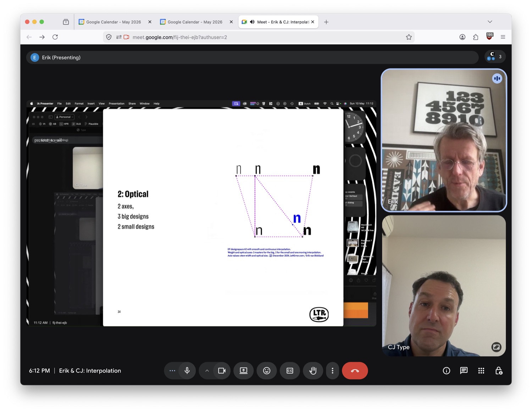Open more options three-dot menu
The width and height of the screenshot is (532, 412).
[332, 370]
